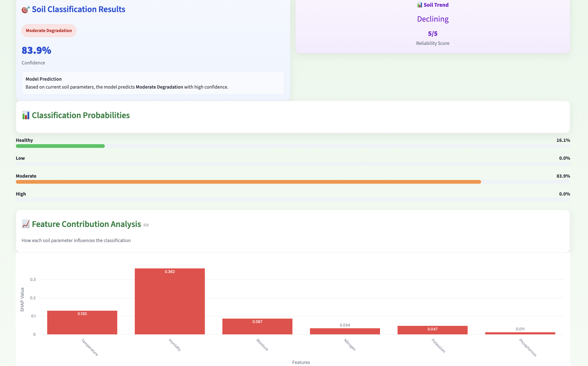
Task: Click the 83.9% confidence value
Action: pyautogui.click(x=36, y=50)
